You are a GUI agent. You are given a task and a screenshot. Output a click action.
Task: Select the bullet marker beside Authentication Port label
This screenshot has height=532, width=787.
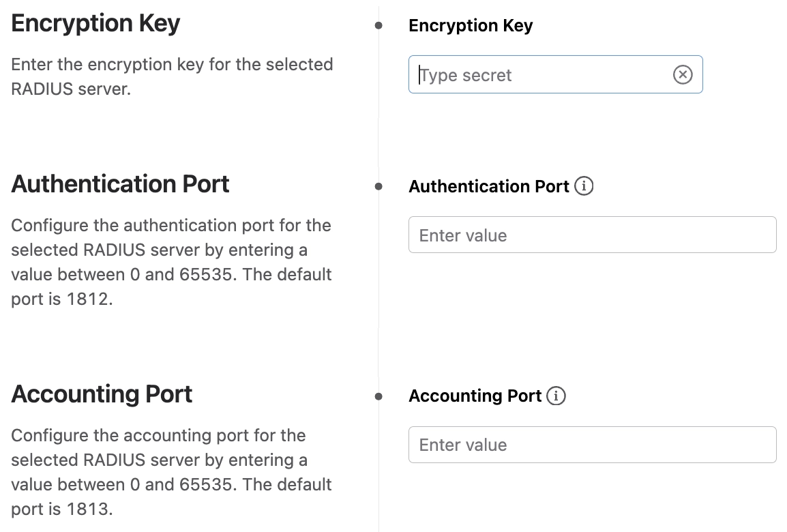(x=379, y=186)
